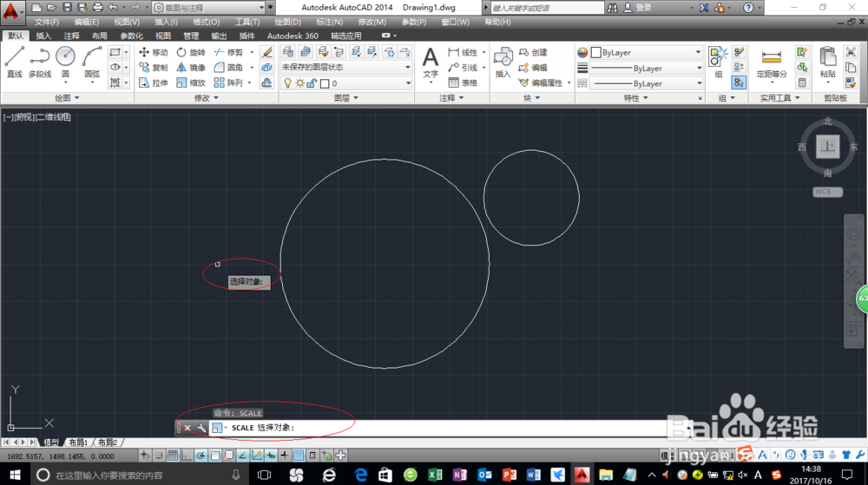Screen dimensions: 868x485
Task: Click the Fillet (圆角) tool
Action: tap(228, 68)
